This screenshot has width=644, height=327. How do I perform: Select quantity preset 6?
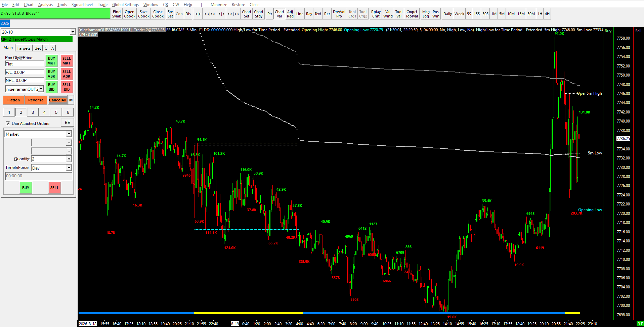point(68,112)
